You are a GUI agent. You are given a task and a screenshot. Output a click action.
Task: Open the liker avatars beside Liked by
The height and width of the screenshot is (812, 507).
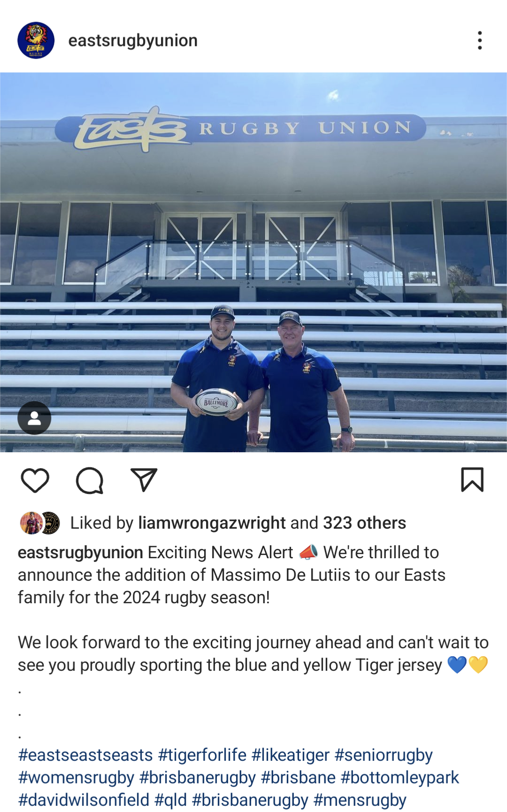[x=40, y=523]
